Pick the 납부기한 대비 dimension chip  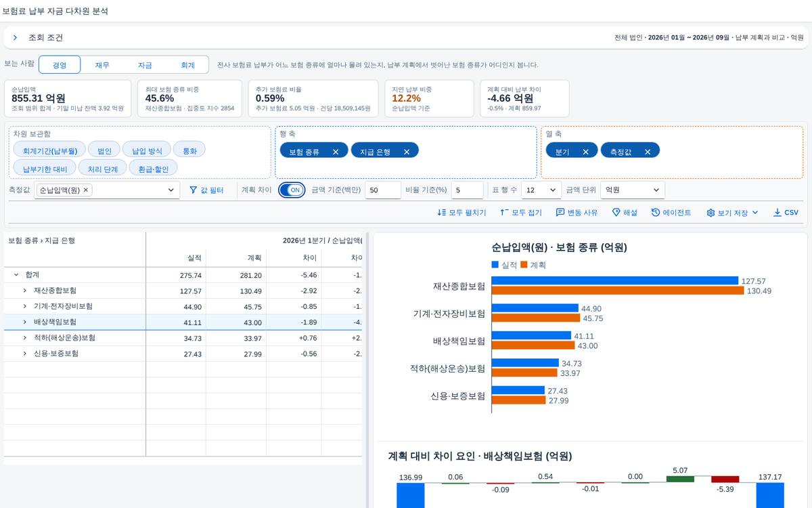click(45, 169)
